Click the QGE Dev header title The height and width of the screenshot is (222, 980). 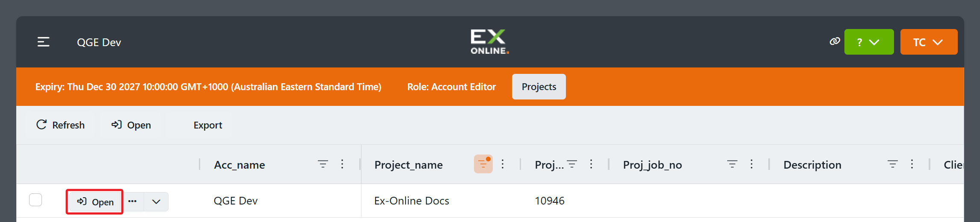pos(99,42)
